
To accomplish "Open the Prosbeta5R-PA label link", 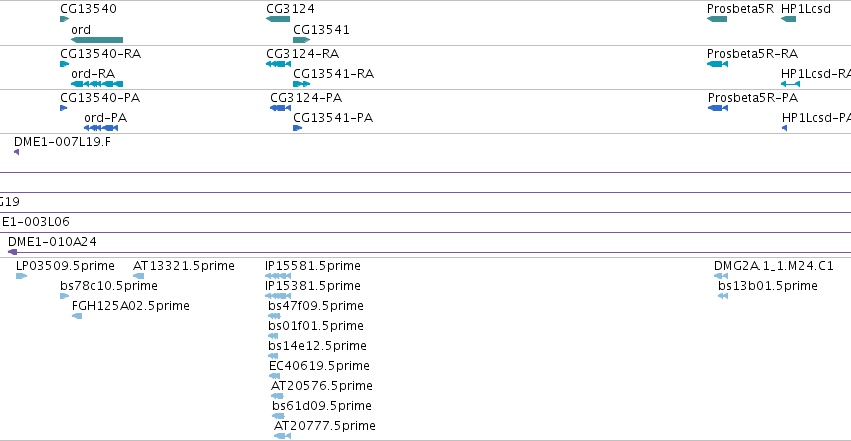I will point(753,98).
